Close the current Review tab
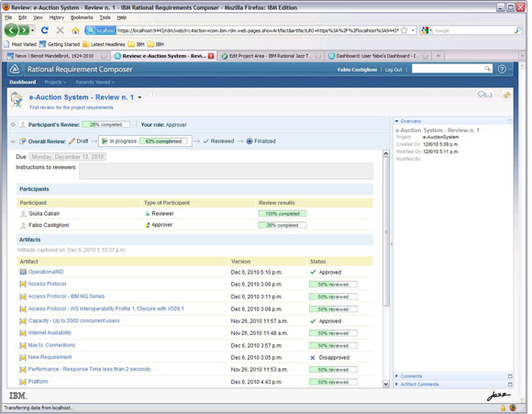The width and height of the screenshot is (532, 414). pyautogui.click(x=211, y=56)
